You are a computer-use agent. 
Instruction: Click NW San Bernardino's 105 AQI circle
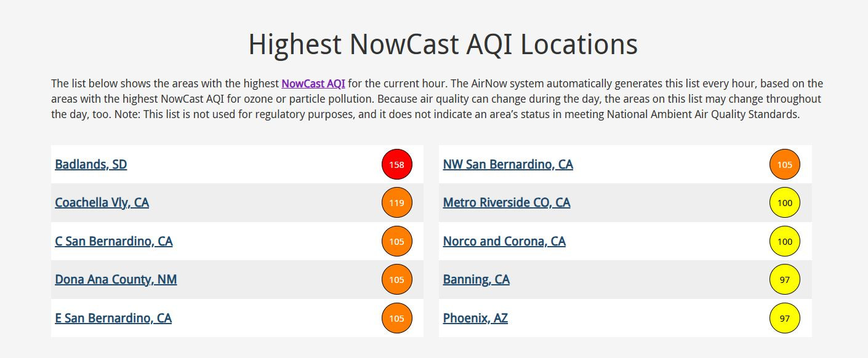click(785, 164)
